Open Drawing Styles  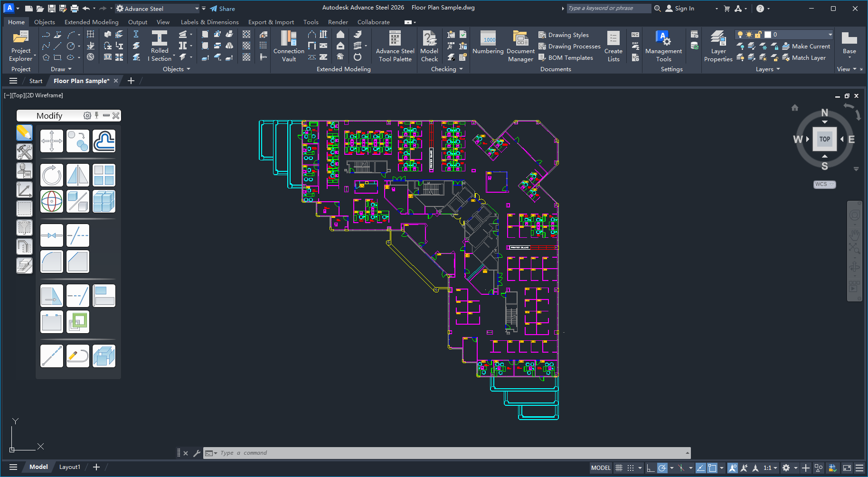point(563,35)
